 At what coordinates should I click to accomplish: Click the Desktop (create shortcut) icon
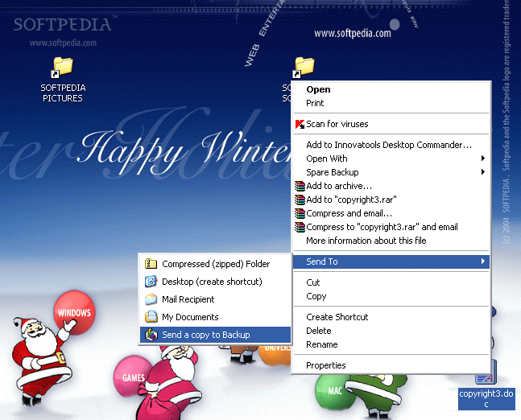(x=151, y=282)
